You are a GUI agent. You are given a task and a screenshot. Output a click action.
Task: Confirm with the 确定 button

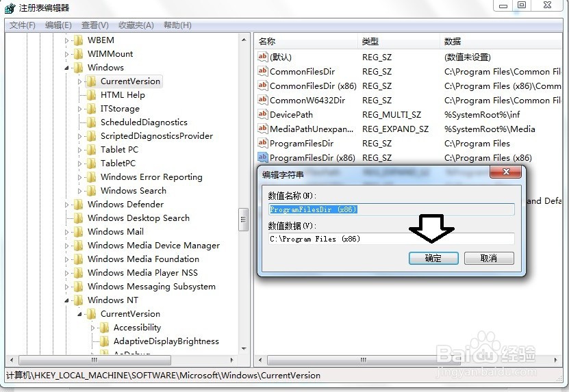pyautogui.click(x=433, y=258)
